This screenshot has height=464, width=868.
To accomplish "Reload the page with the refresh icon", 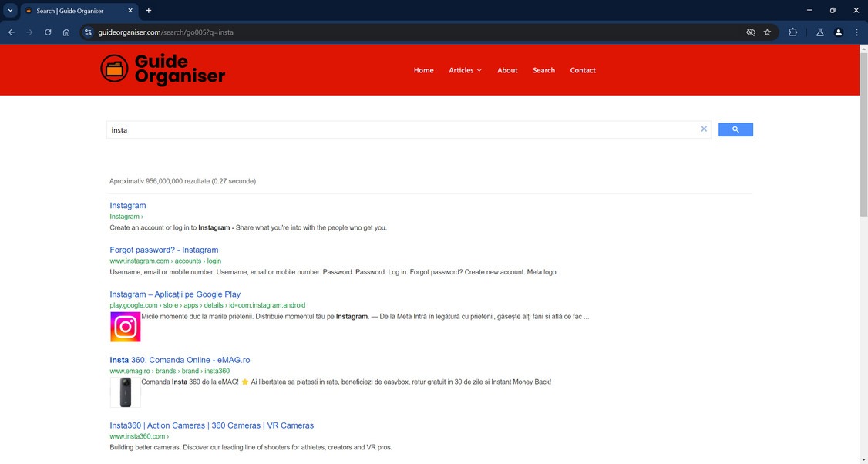I will click(x=47, y=32).
